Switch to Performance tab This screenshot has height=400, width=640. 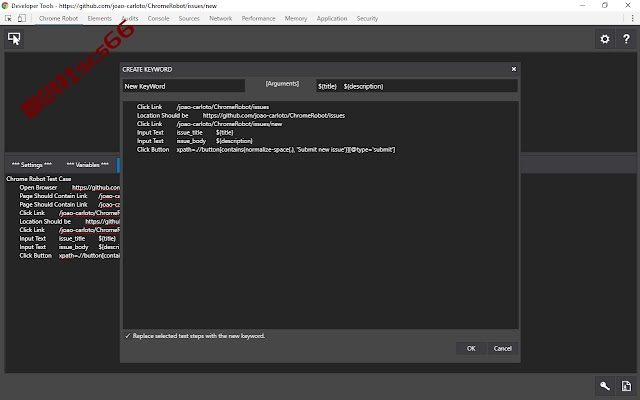point(258,18)
